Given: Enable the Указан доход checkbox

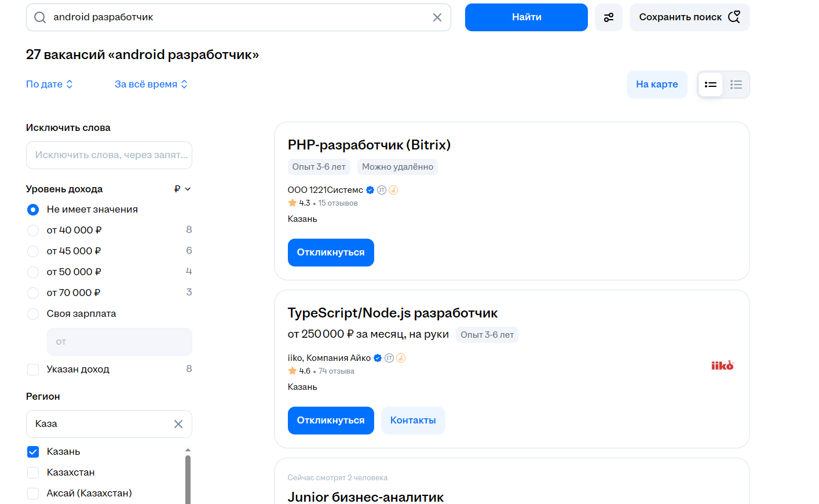Looking at the screenshot, I should [x=33, y=370].
